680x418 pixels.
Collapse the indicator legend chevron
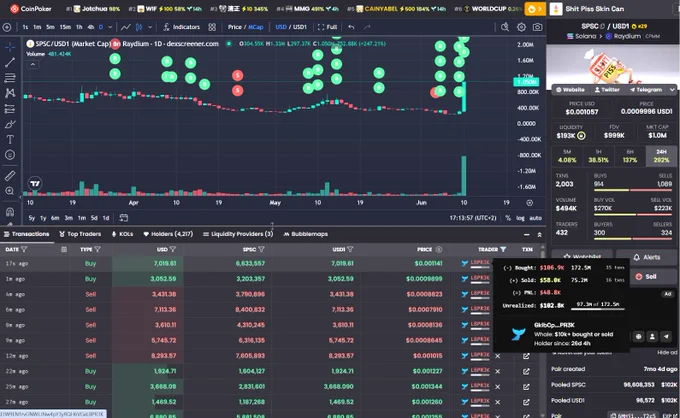pos(33,64)
